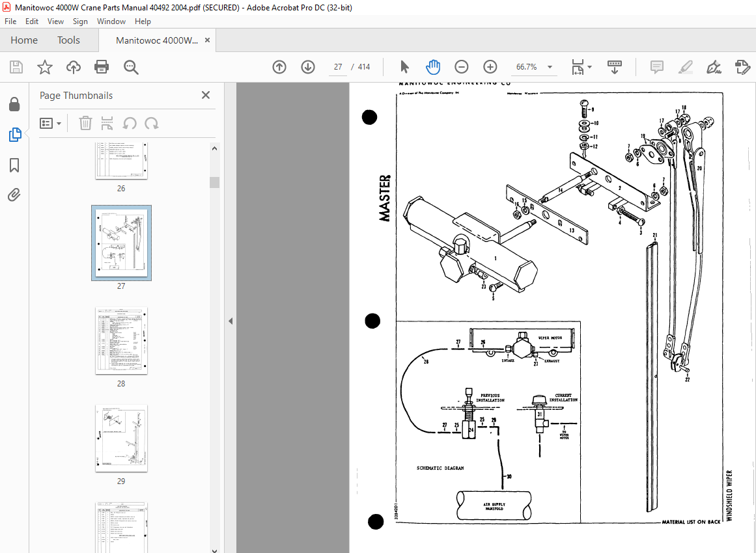This screenshot has height=553, width=756.
Task: Select the Manitowoc 4000W document tab
Action: (x=157, y=40)
